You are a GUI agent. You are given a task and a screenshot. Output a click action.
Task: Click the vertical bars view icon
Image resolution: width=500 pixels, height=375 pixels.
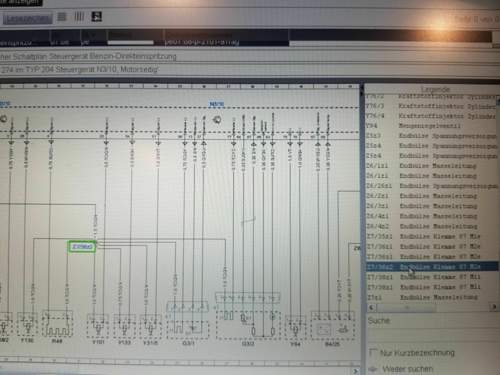(x=79, y=16)
